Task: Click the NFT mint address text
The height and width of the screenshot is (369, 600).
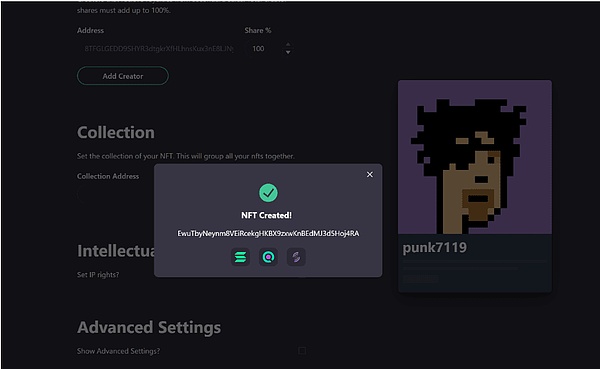Action: coord(268,233)
